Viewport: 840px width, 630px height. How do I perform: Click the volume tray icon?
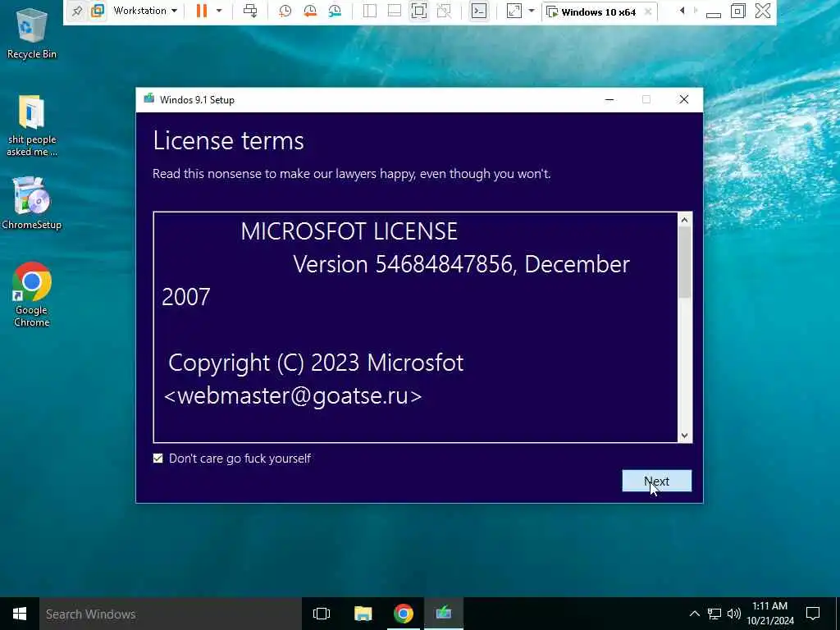click(734, 614)
